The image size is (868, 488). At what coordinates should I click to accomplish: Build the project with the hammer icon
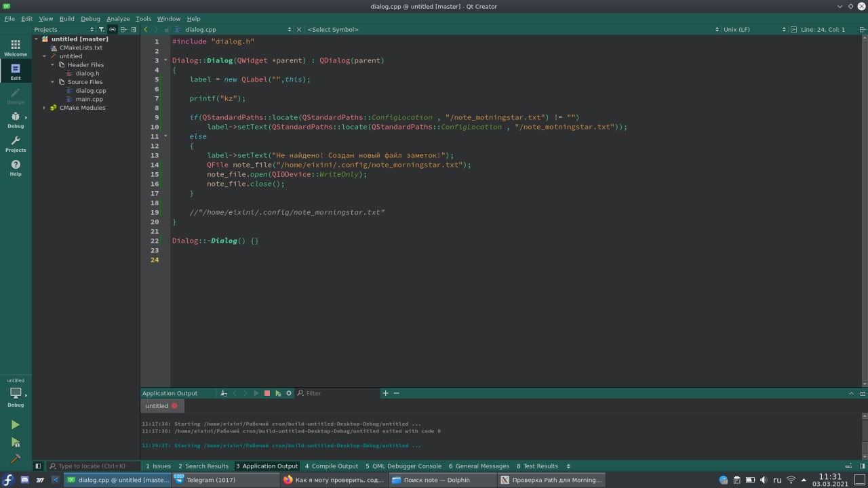15,459
